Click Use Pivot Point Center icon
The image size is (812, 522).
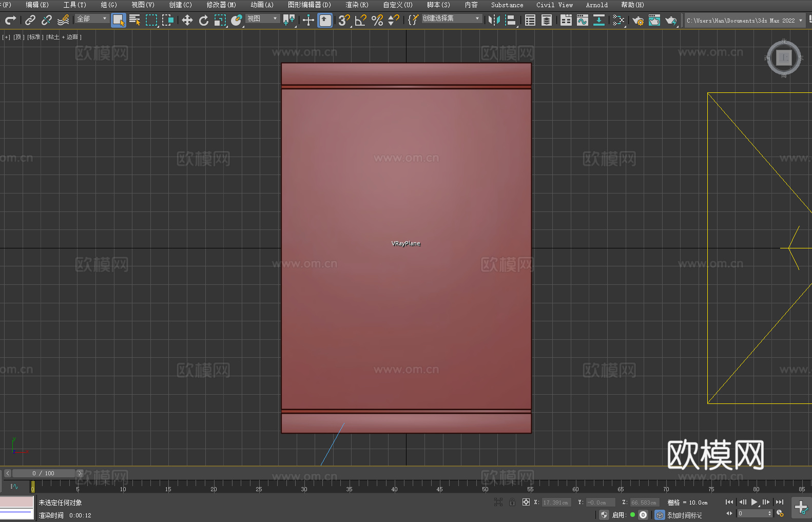point(289,20)
